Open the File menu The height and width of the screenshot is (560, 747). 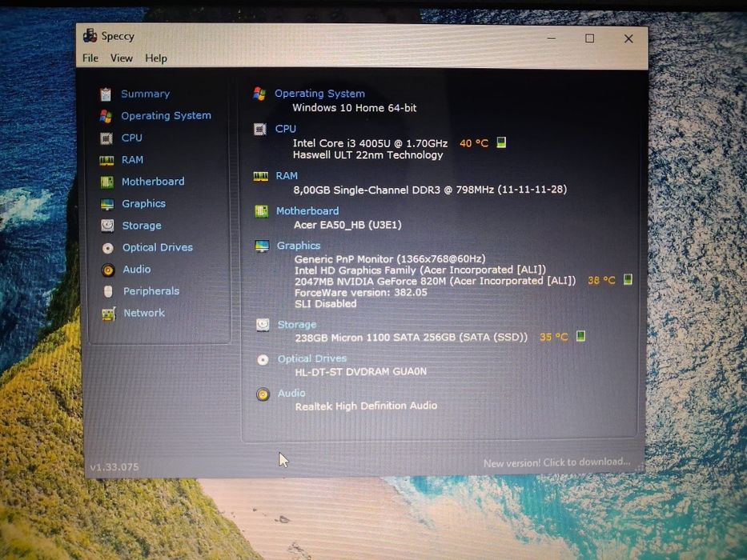click(90, 58)
